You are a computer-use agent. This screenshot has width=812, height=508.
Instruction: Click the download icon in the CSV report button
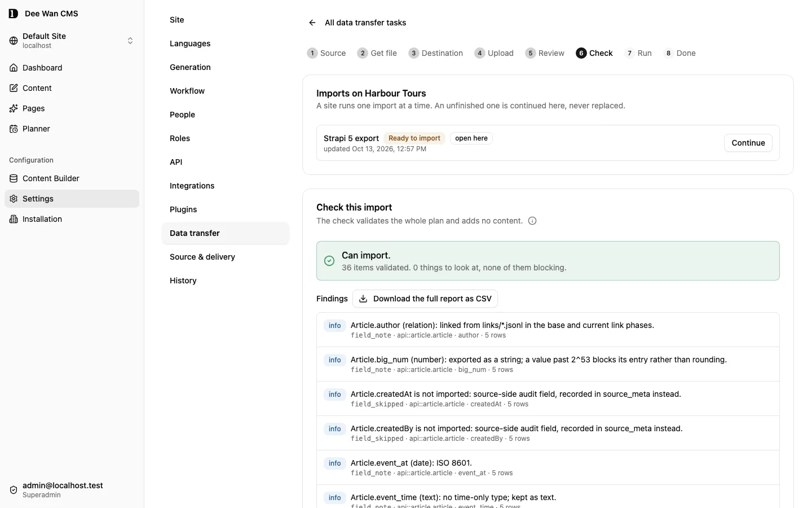[x=363, y=299]
